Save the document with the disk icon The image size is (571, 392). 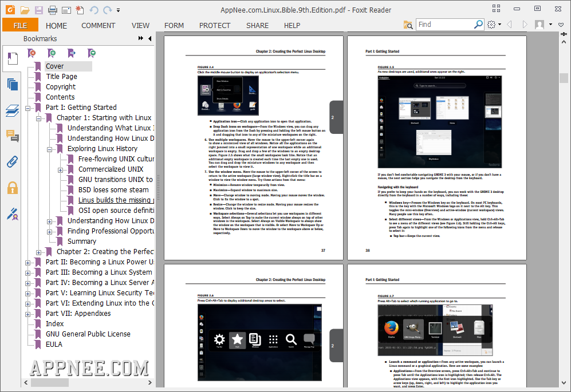pyautogui.click(x=38, y=10)
